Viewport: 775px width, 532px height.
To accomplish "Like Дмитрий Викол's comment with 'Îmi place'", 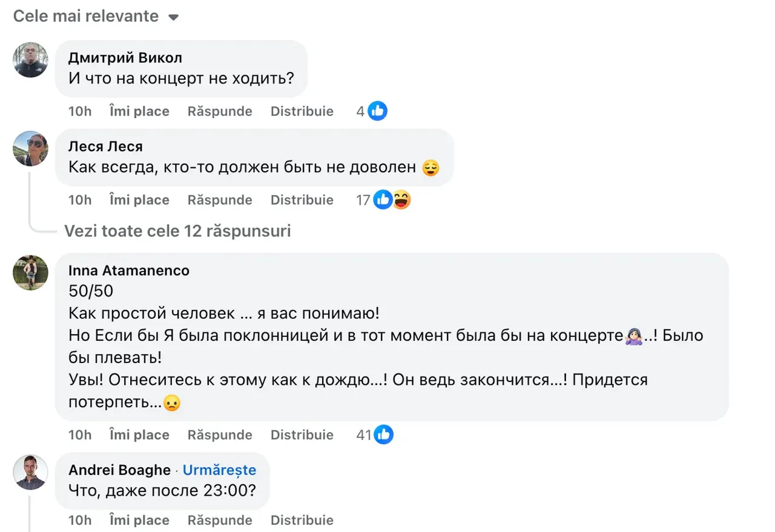I will 139,111.
